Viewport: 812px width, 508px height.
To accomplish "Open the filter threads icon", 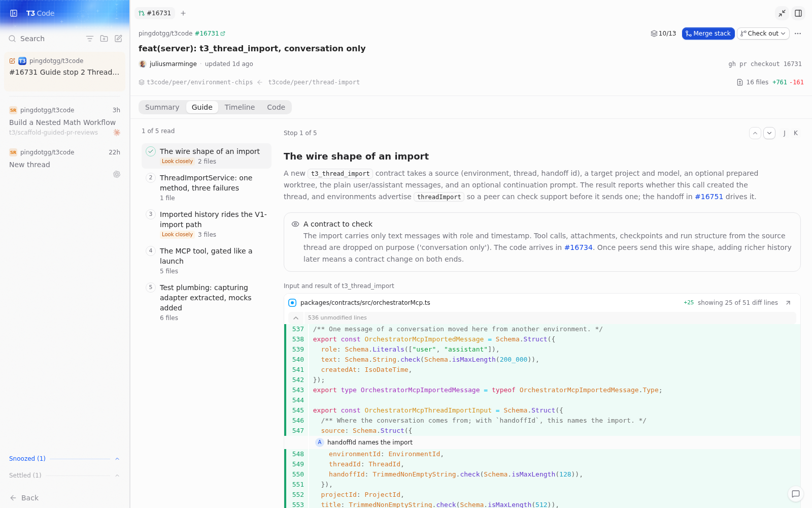I will [90, 39].
